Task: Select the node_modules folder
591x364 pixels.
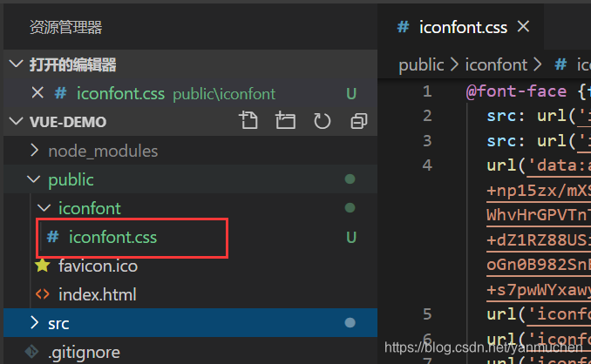Action: point(103,151)
